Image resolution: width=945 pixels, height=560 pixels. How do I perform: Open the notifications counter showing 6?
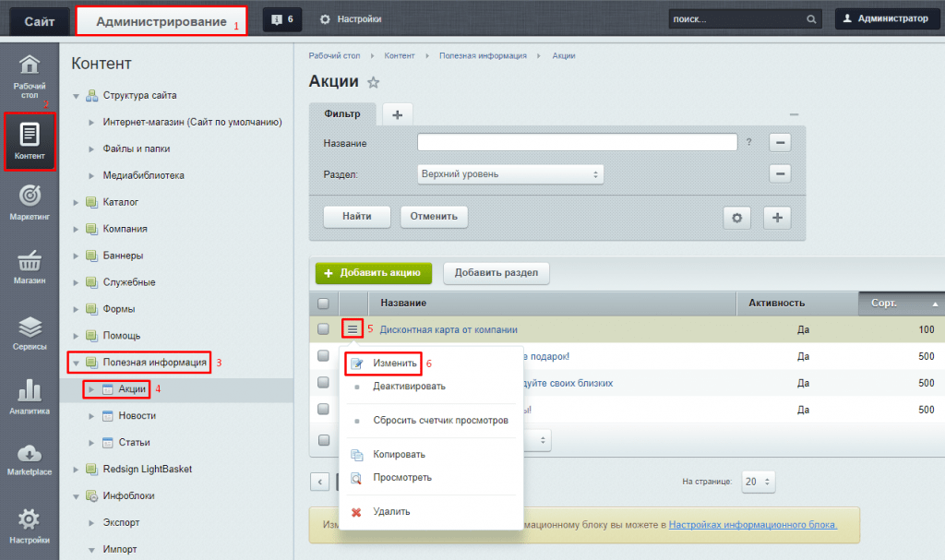(x=281, y=18)
